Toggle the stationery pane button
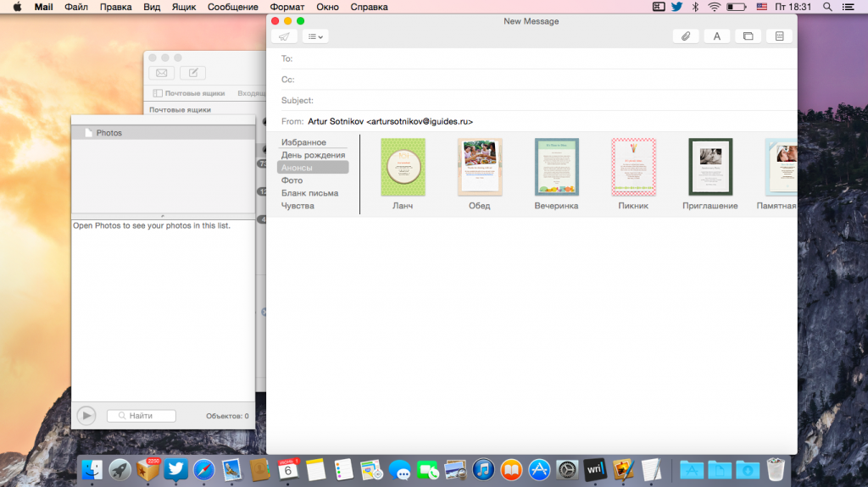This screenshot has width=868, height=487. coord(779,36)
